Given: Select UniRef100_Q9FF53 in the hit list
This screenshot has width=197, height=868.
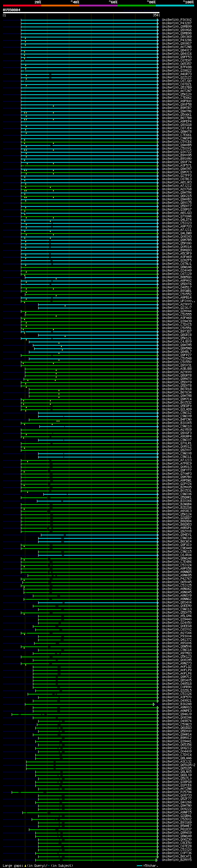Looking at the screenshot, I should (177, 57).
